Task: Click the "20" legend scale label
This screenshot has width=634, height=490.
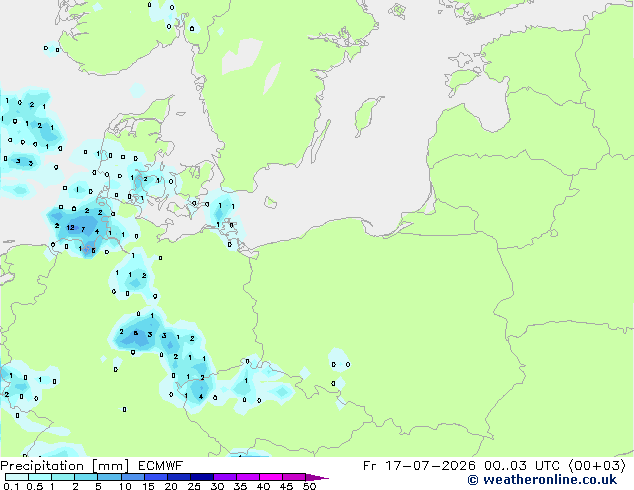Action: point(171,486)
